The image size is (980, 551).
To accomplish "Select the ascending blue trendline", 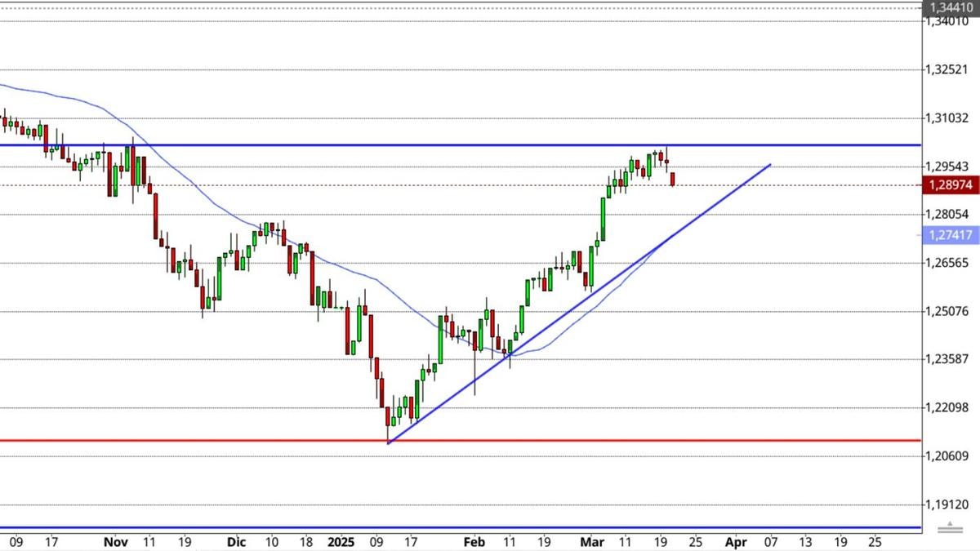I will point(580,303).
